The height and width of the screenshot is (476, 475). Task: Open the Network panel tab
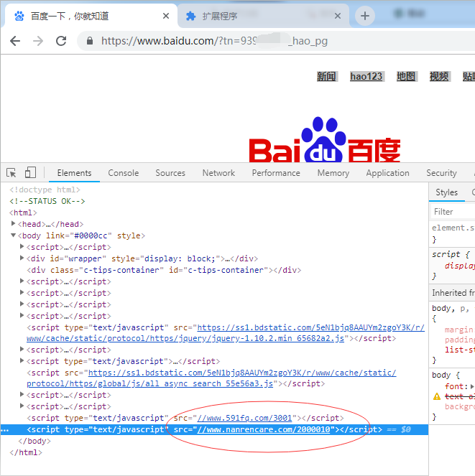pyautogui.click(x=218, y=173)
